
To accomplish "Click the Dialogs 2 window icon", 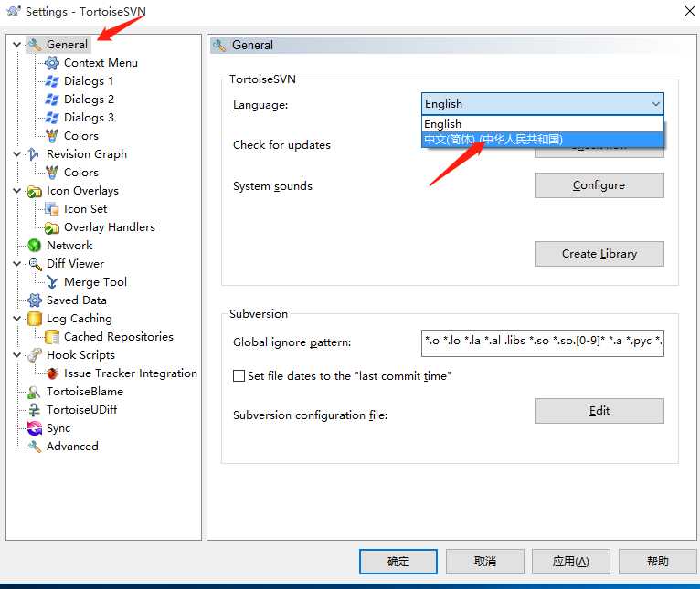I will [52, 100].
